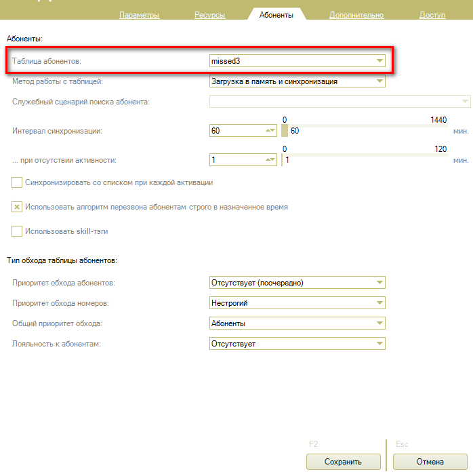Click the inactivity interval slider track
Viewport: 473px width, 476px height.
coord(366,155)
